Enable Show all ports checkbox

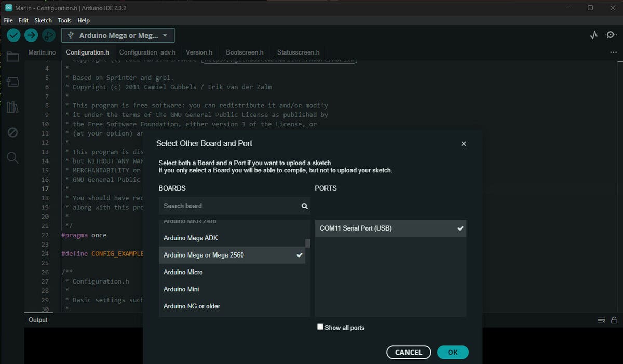(320, 327)
